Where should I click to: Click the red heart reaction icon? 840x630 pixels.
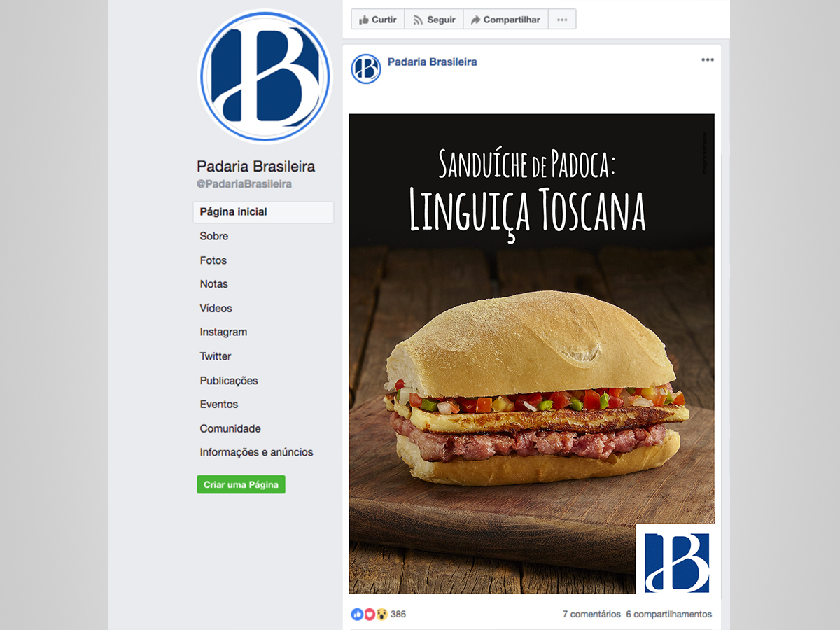[370, 614]
